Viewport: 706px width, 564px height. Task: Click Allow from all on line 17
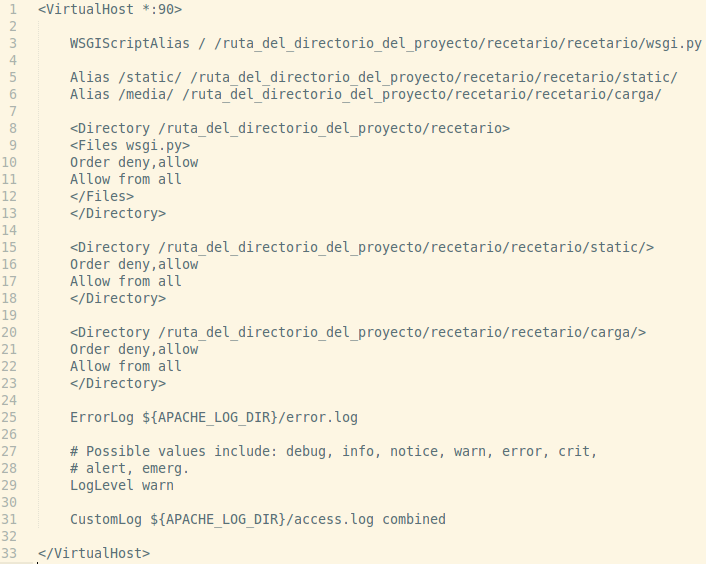pyautogui.click(x=126, y=281)
